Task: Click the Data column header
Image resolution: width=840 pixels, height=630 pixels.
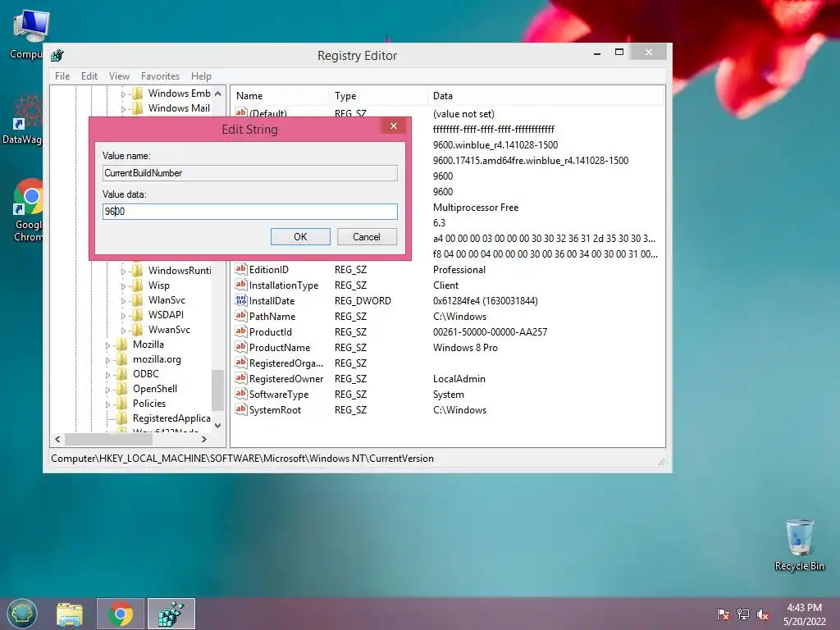Action: pyautogui.click(x=546, y=96)
